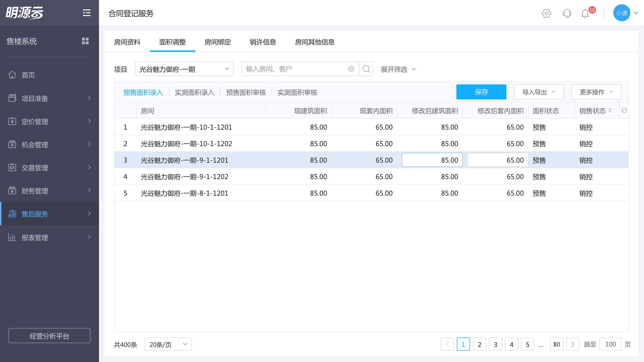
Task: Open settings gear icon in header
Action: coord(546,13)
